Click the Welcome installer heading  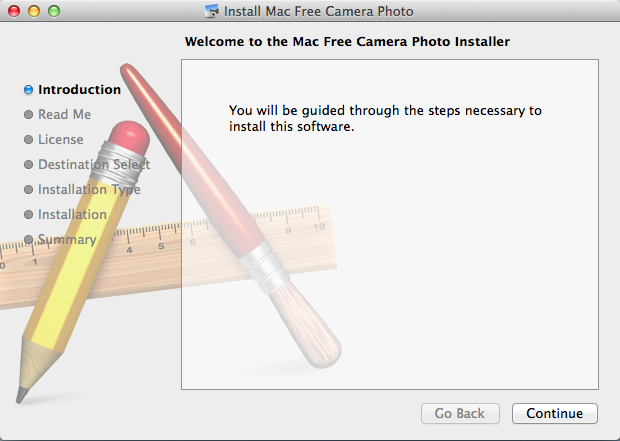348,42
